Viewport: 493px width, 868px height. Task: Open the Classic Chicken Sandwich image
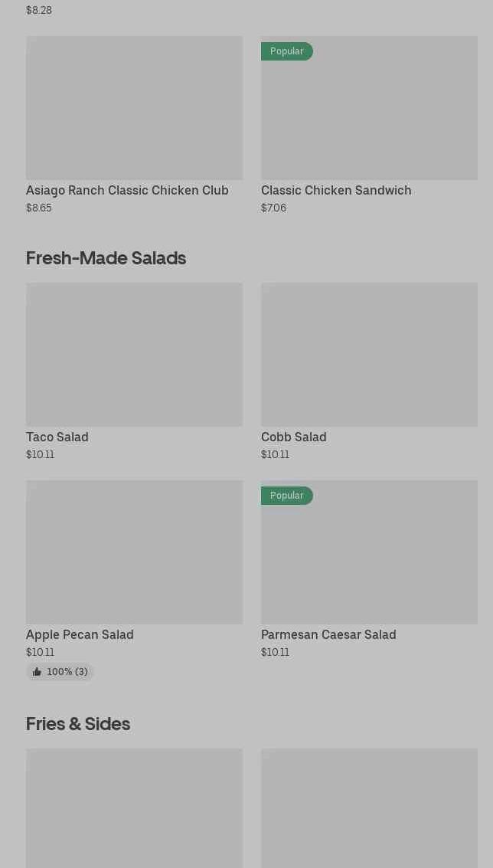click(369, 108)
